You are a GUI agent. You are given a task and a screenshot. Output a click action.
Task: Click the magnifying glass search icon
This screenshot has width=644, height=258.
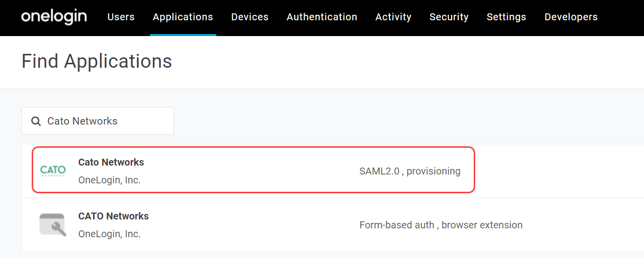pos(36,121)
